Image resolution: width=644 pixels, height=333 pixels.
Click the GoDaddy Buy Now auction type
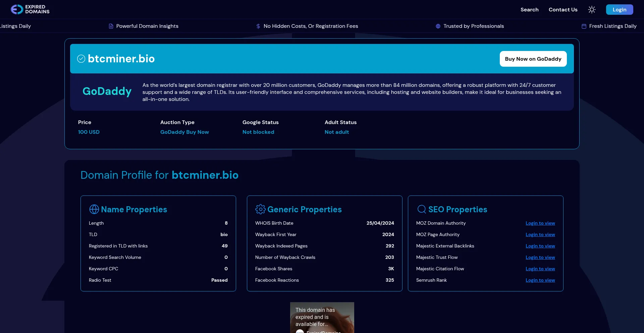pos(184,132)
